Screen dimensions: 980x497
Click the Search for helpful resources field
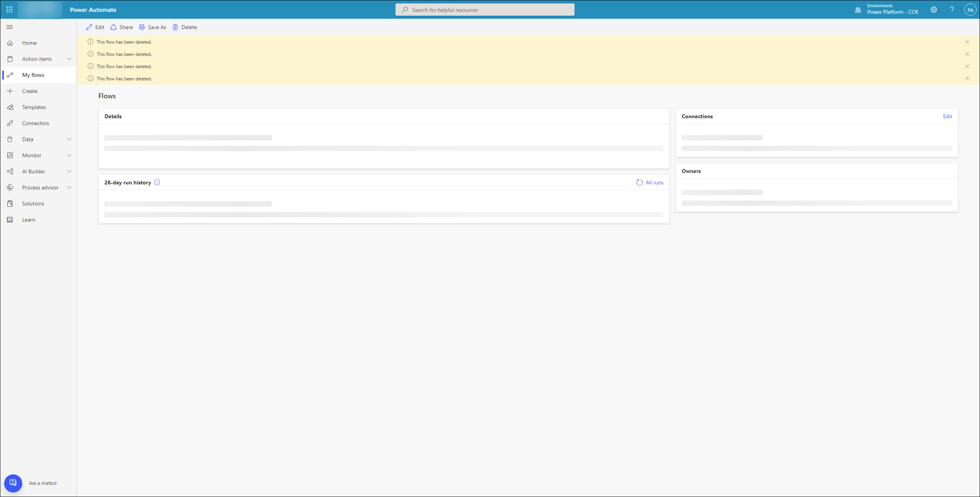pos(485,10)
